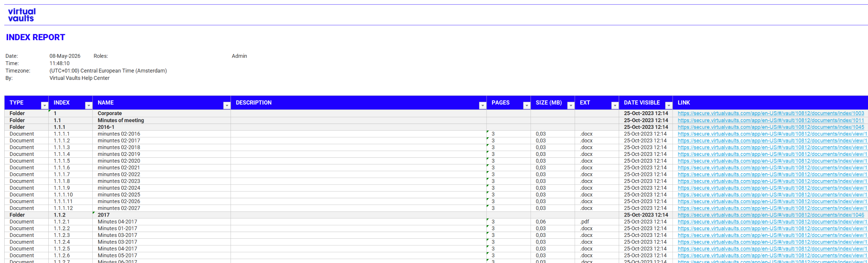Select the minuntes 02-2022 name cell
Screen dimensions: 868x263
click(161, 174)
